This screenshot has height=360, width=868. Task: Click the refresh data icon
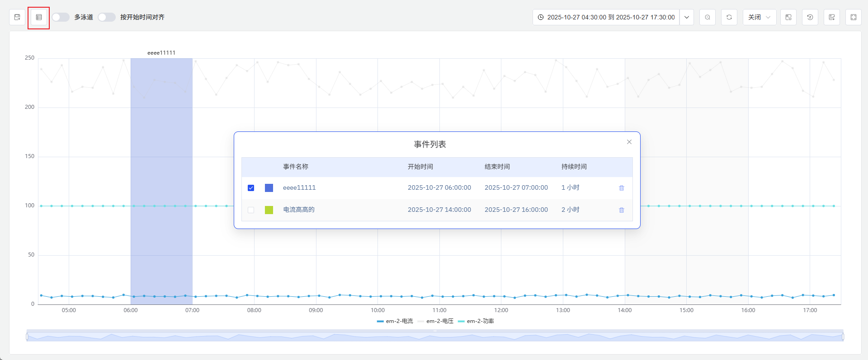point(729,17)
